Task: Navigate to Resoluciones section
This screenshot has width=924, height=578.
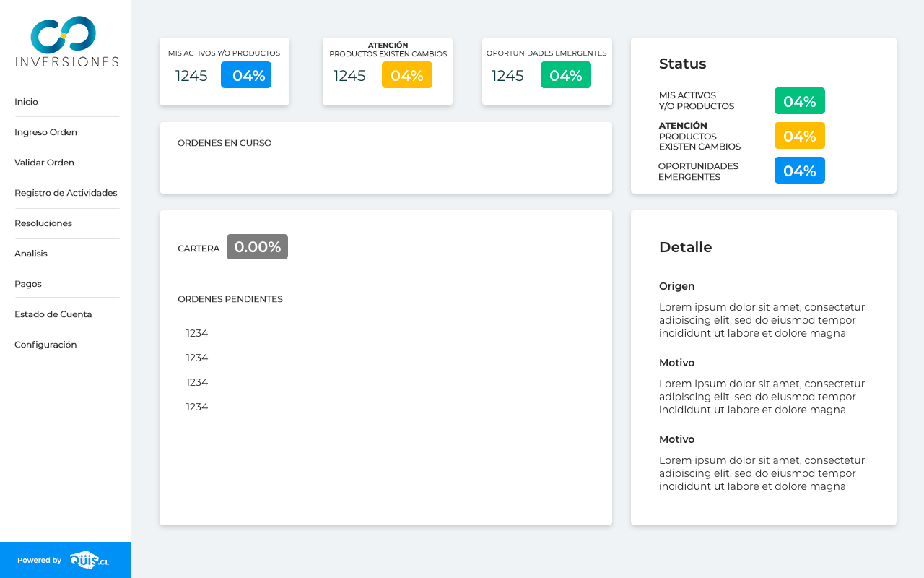Action: [x=43, y=223]
